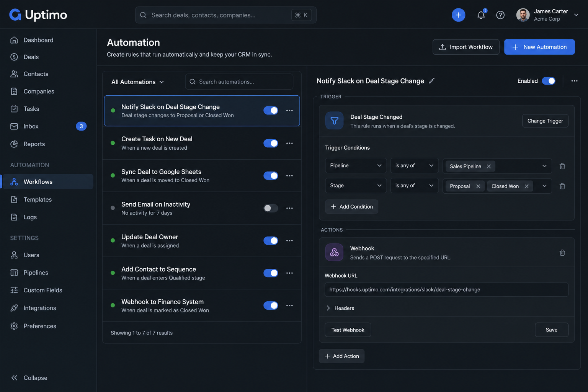This screenshot has width=588, height=392.
Task: Click the Webhook URL field
Action: pos(446,290)
